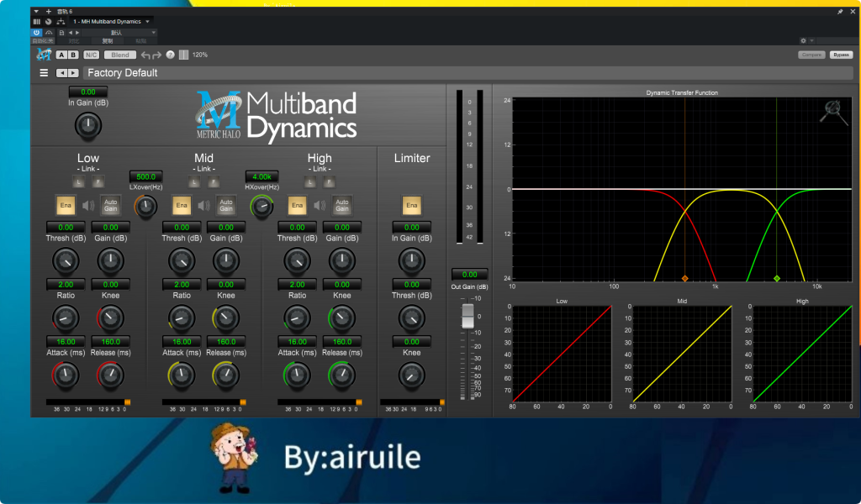Select B state button
Viewport: 861px width, 504px height.
[x=73, y=55]
